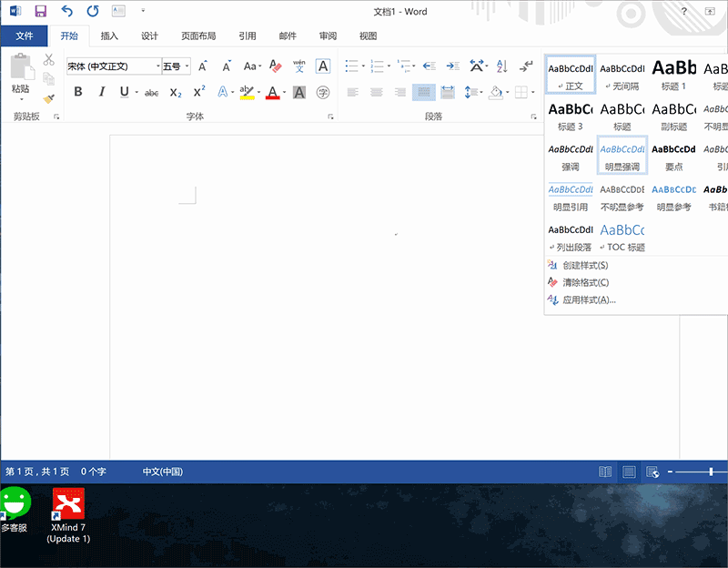Click the bullets list icon
This screenshot has width=728, height=568.
pos(352,66)
